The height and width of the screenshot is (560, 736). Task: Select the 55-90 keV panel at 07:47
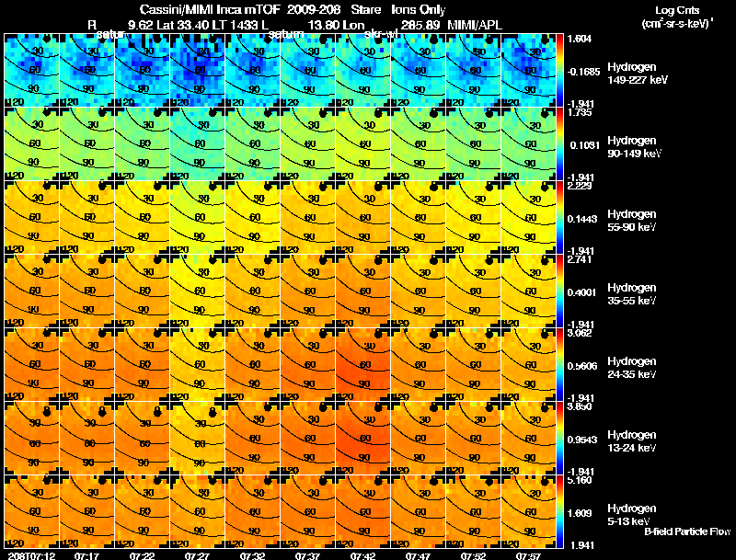(x=419, y=218)
